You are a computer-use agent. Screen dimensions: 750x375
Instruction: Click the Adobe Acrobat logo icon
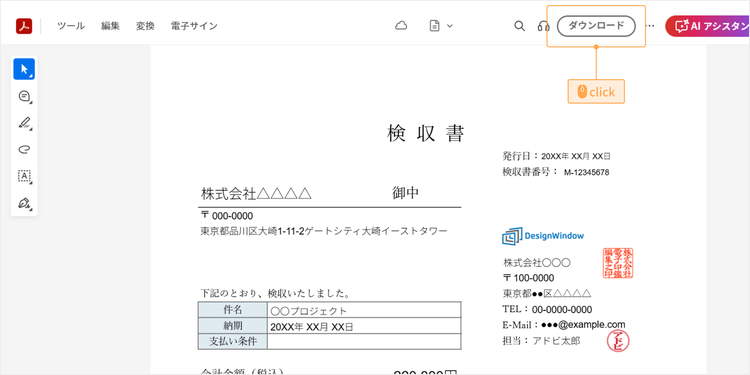point(24,26)
